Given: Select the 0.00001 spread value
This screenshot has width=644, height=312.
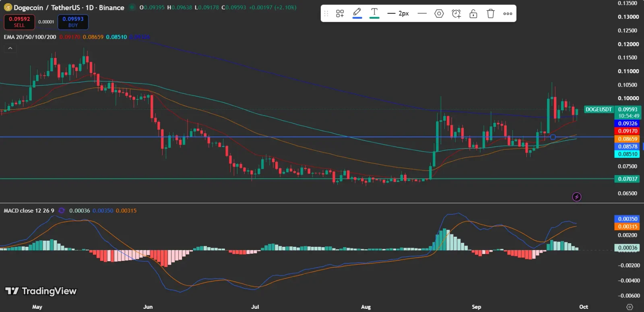Looking at the screenshot, I should click(x=46, y=22).
